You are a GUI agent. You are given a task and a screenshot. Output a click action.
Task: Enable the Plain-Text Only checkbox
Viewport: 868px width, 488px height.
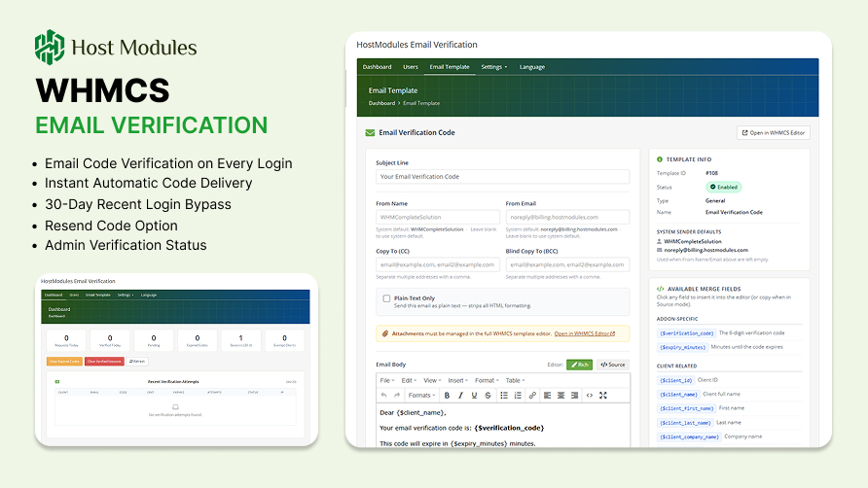click(386, 298)
